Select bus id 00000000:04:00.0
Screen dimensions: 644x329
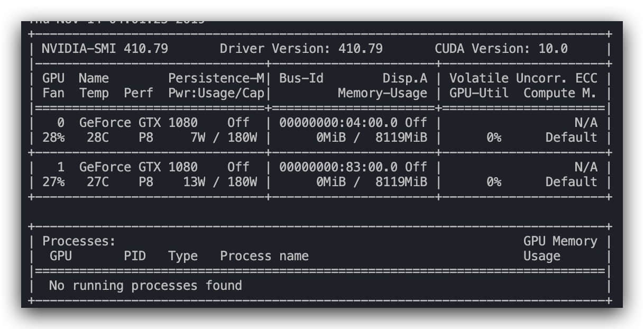(338, 123)
